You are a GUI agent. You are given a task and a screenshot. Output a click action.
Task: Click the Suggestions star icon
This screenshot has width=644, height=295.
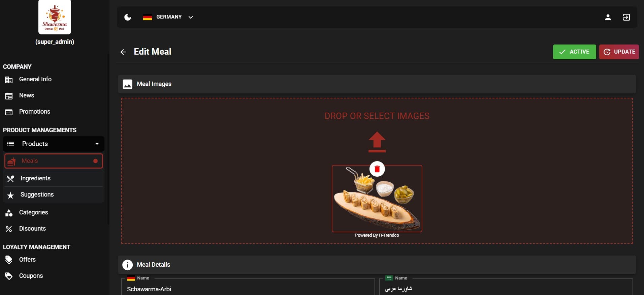point(10,195)
